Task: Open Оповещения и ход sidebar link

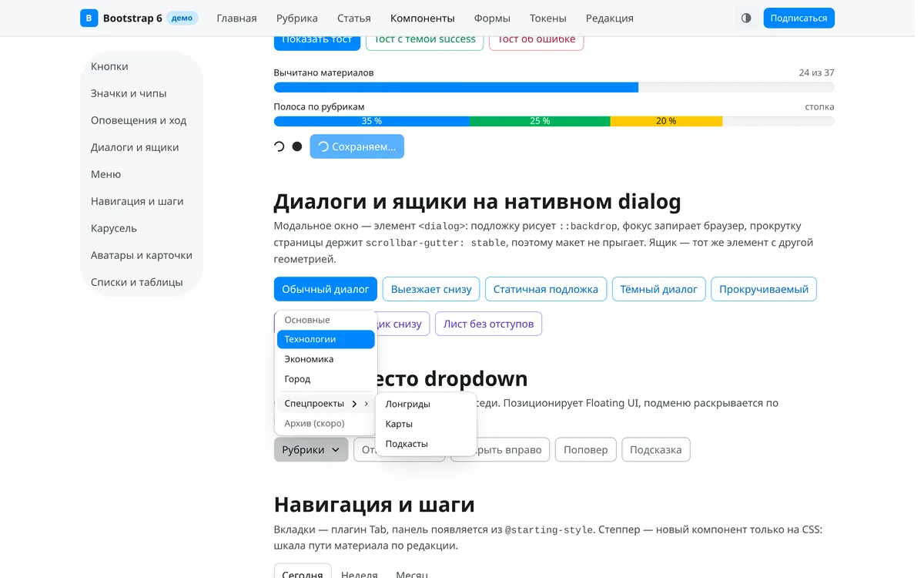Action: (142, 120)
